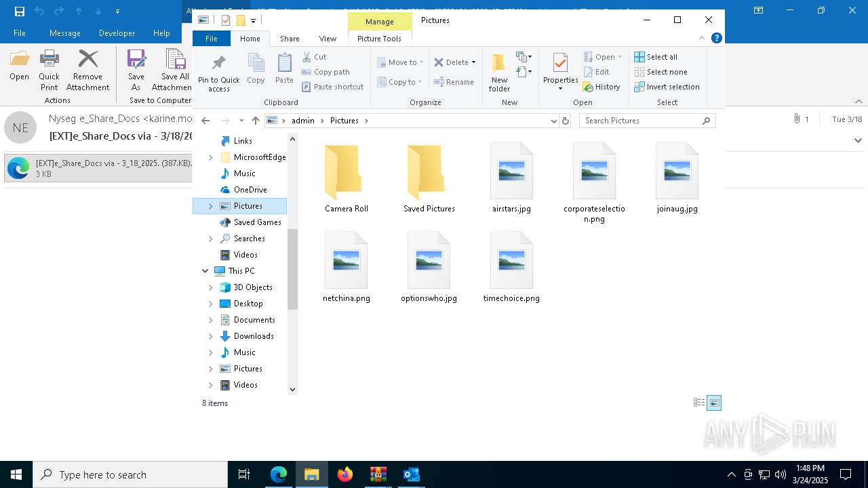
Task: Click Type here to search box
Action: click(x=130, y=474)
